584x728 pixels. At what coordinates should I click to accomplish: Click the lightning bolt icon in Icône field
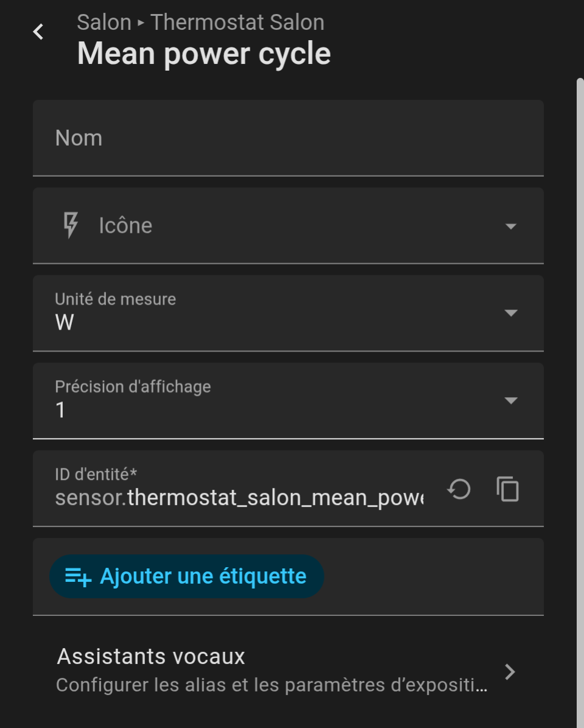pyautogui.click(x=71, y=225)
